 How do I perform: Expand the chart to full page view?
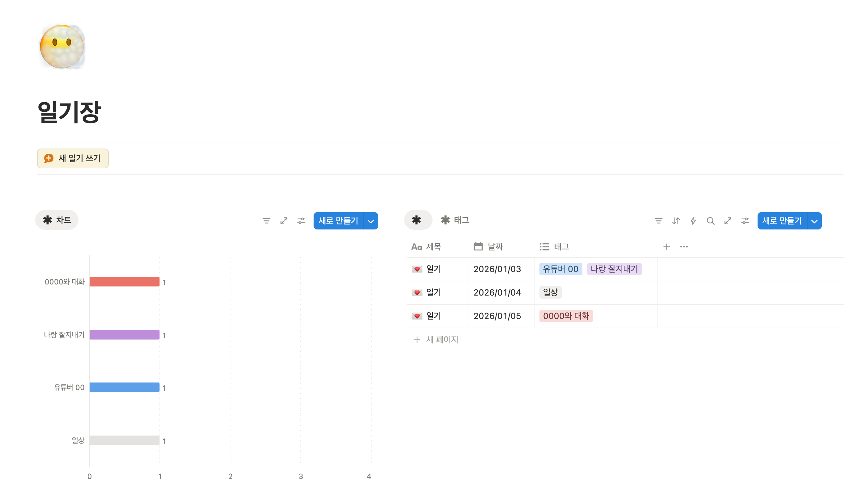[284, 221]
